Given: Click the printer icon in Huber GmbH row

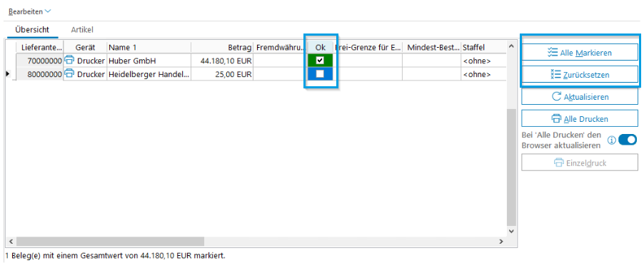Looking at the screenshot, I should point(69,61).
